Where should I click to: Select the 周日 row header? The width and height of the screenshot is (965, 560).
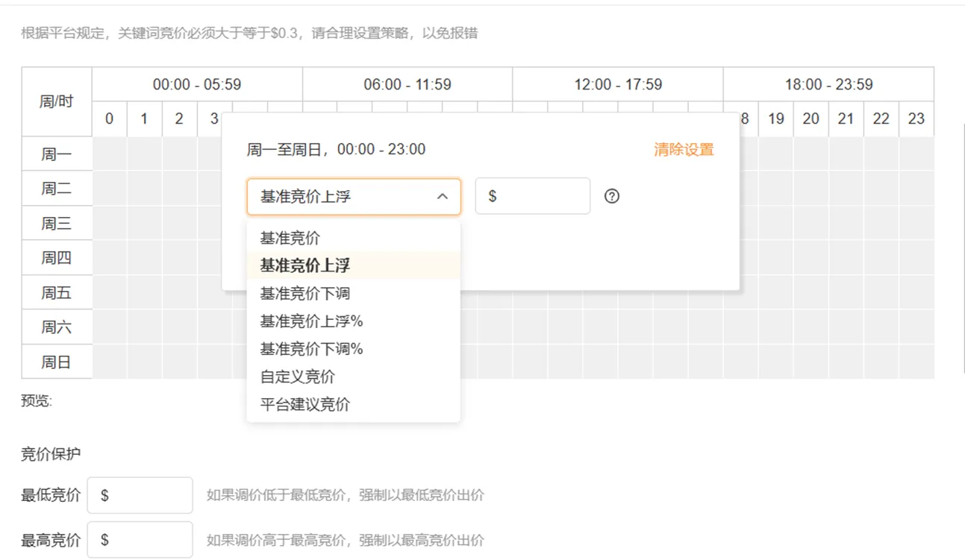point(56,362)
